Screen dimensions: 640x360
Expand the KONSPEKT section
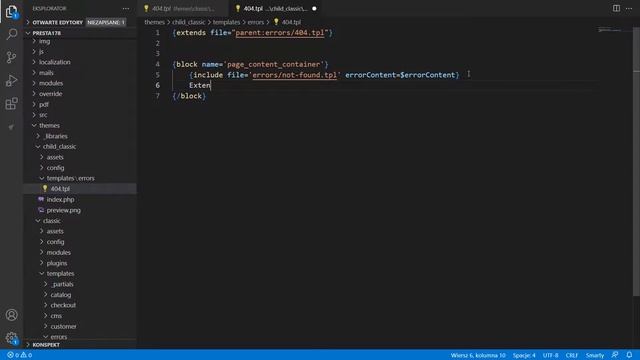46,345
